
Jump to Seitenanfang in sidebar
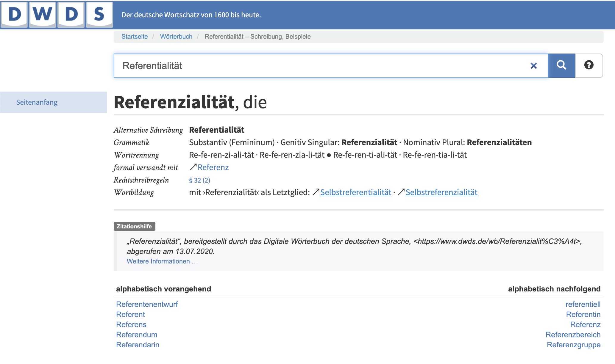click(x=37, y=102)
